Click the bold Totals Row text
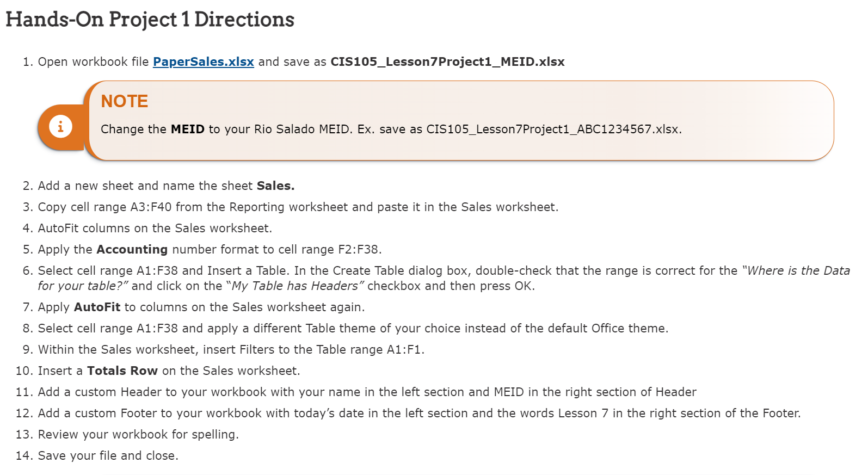The width and height of the screenshot is (868, 475). coord(122,371)
